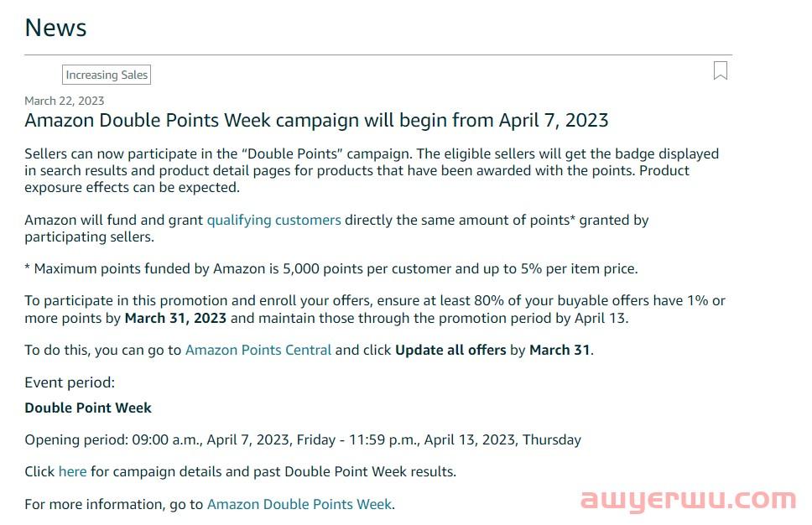The height and width of the screenshot is (525, 812).
Task: Click the News page heading
Action: point(55,28)
